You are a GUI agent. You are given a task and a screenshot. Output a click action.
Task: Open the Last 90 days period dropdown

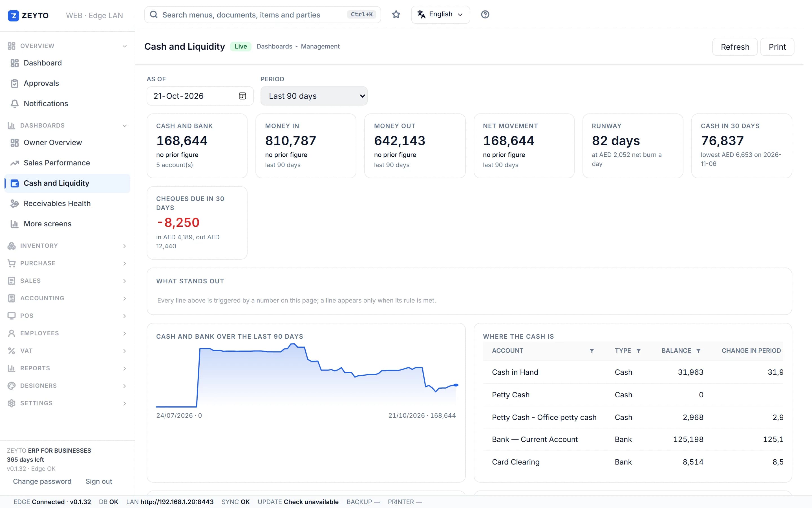(x=314, y=96)
